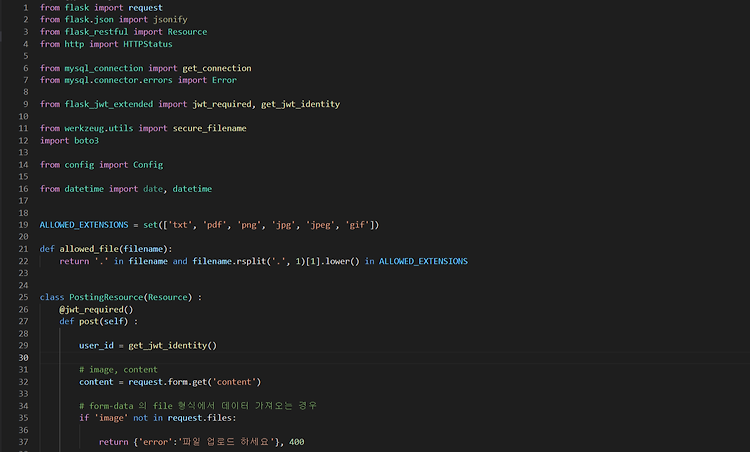This screenshot has width=750, height=452.
Task: Click the 'error' key on line 37
Action: click(155, 442)
